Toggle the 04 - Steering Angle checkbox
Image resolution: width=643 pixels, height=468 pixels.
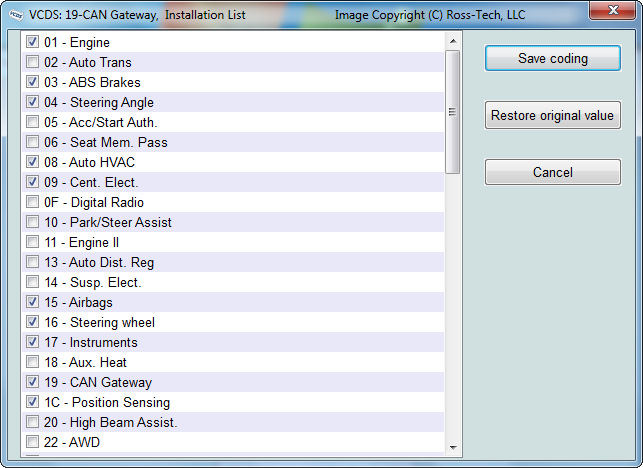click(x=32, y=102)
